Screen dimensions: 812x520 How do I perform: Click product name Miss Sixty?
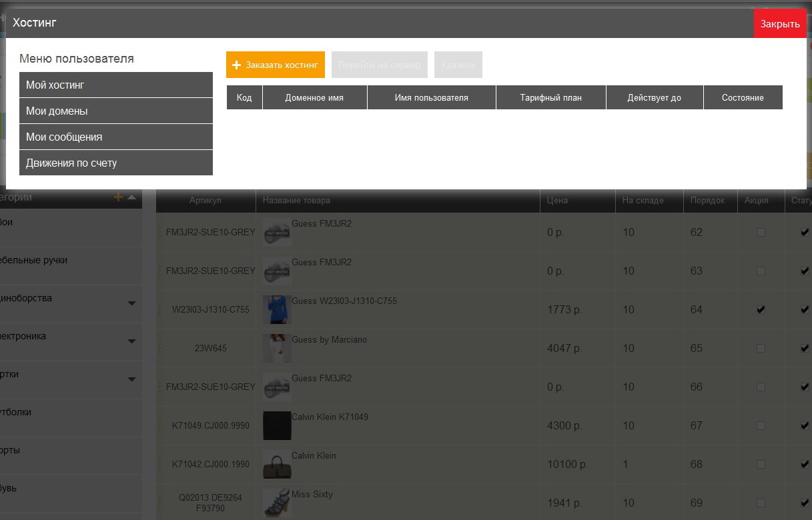point(312,495)
